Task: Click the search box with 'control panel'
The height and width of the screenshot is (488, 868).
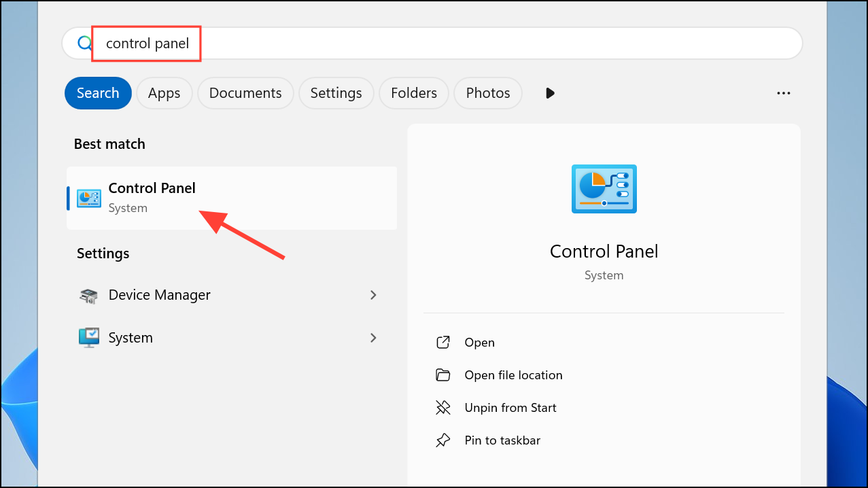Action: 432,43
